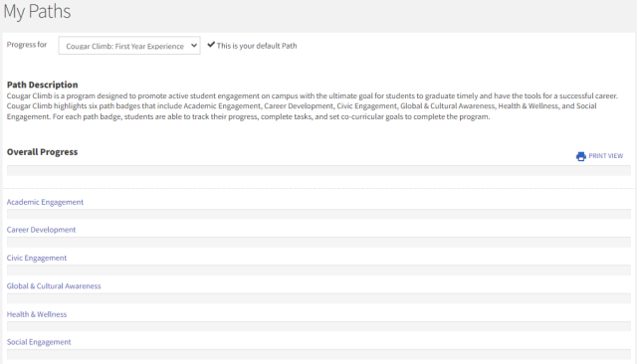This screenshot has height=364, width=637.
Task: Click the default Path checkmark icon
Action: pyautogui.click(x=211, y=45)
